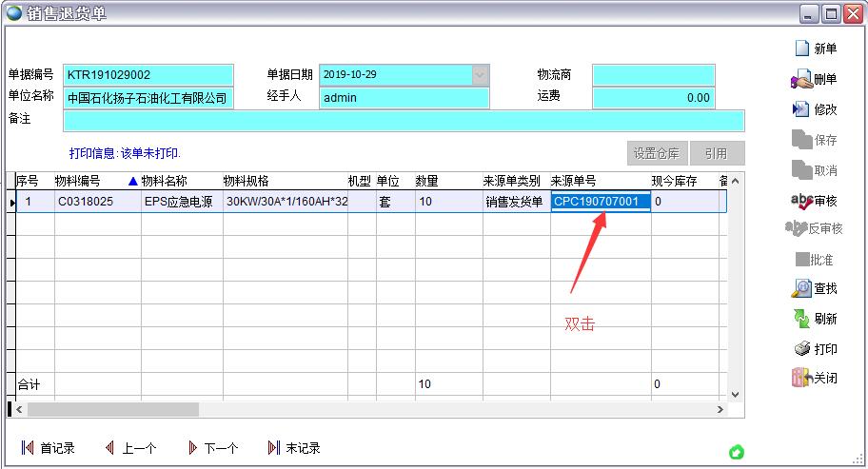Click the 新单 (new document) icon

click(x=800, y=49)
